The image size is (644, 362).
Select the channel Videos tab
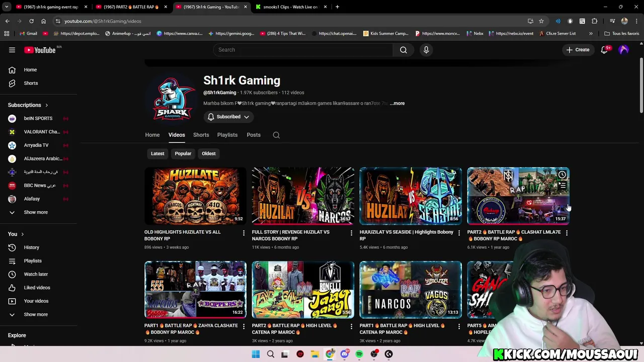177,135
